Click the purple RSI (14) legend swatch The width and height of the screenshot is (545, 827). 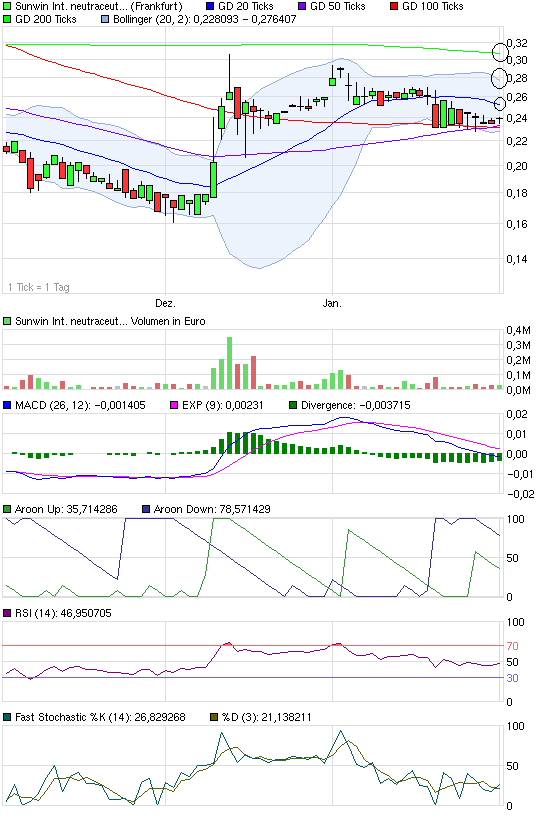coord(7,613)
